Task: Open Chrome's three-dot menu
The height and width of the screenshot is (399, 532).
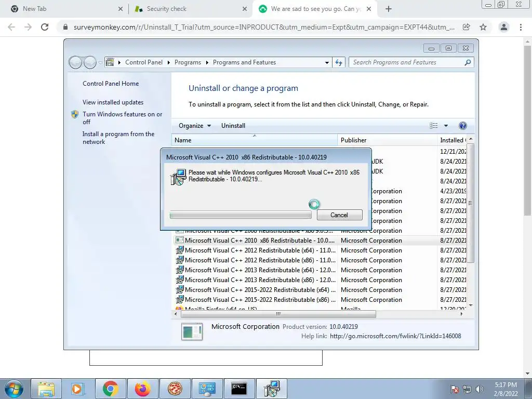Action: coord(521,27)
